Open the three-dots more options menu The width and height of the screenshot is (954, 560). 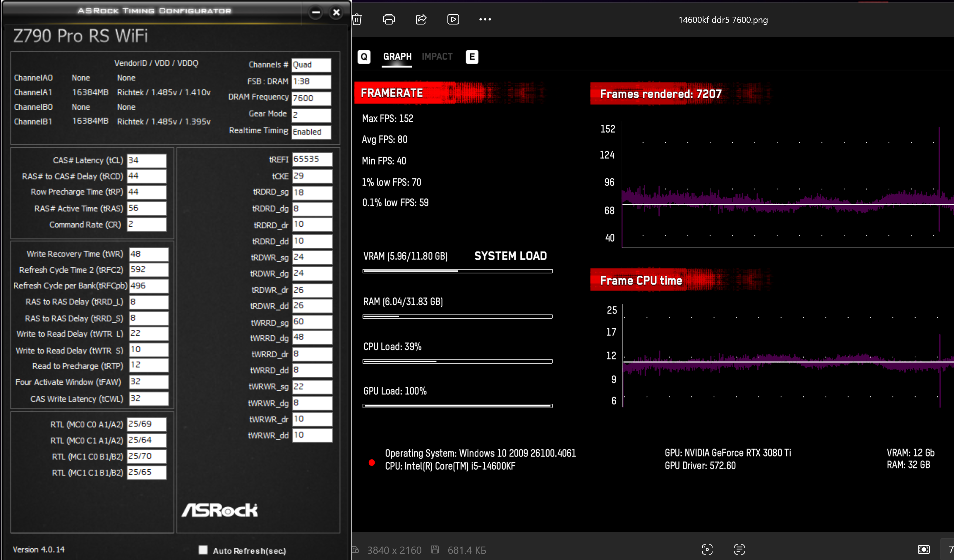[x=485, y=19]
